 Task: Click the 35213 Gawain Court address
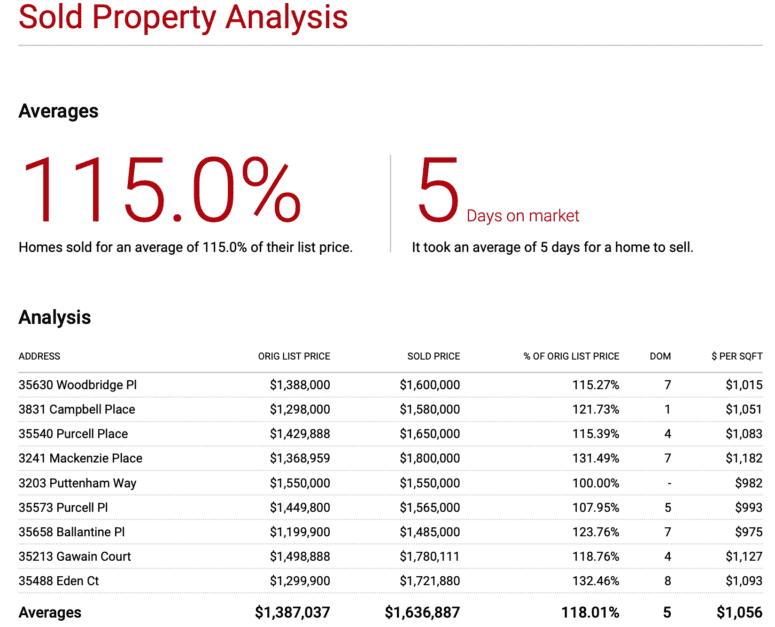(x=75, y=556)
